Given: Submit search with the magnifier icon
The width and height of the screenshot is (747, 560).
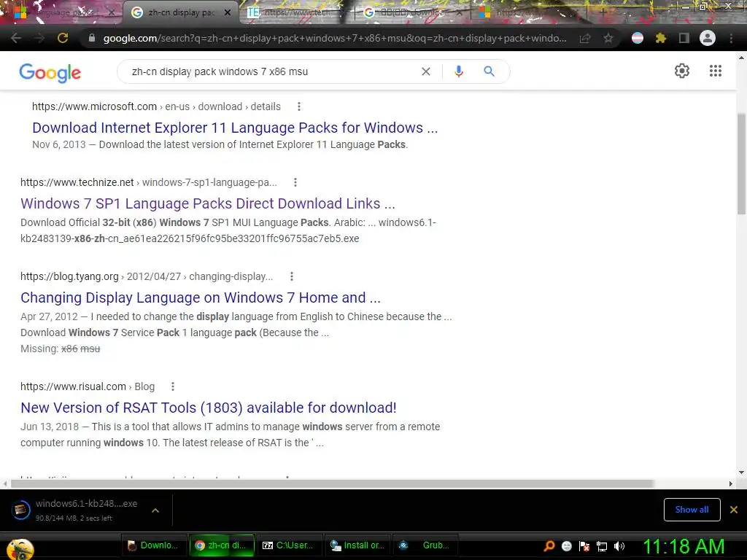Looking at the screenshot, I should (489, 71).
